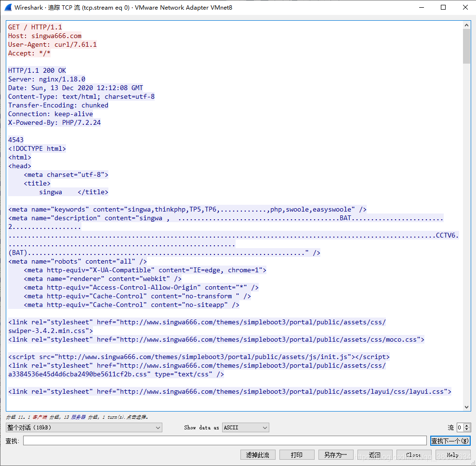Click the meta robots line
The height and width of the screenshot is (466, 476).
[x=78, y=261]
